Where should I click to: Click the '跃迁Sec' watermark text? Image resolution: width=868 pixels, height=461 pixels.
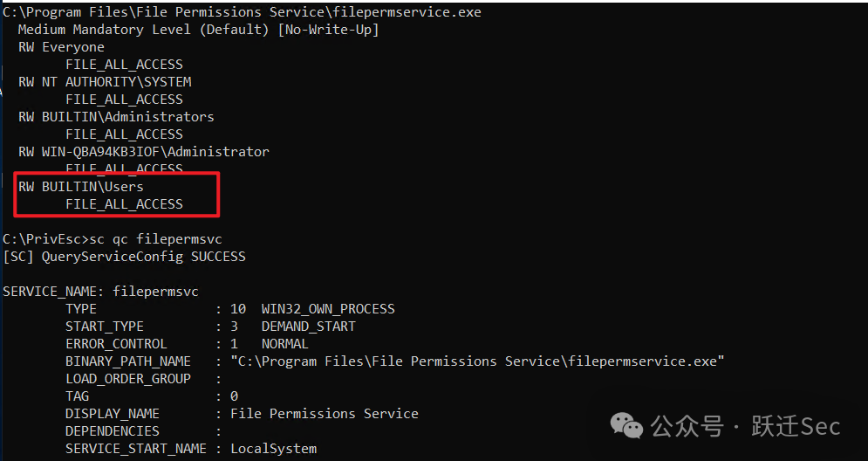point(796,426)
